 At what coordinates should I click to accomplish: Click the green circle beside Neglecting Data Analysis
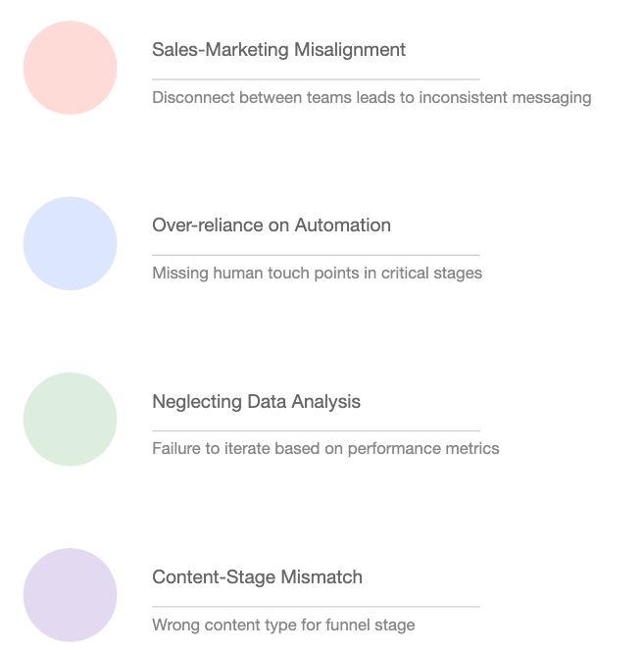pyautogui.click(x=70, y=419)
